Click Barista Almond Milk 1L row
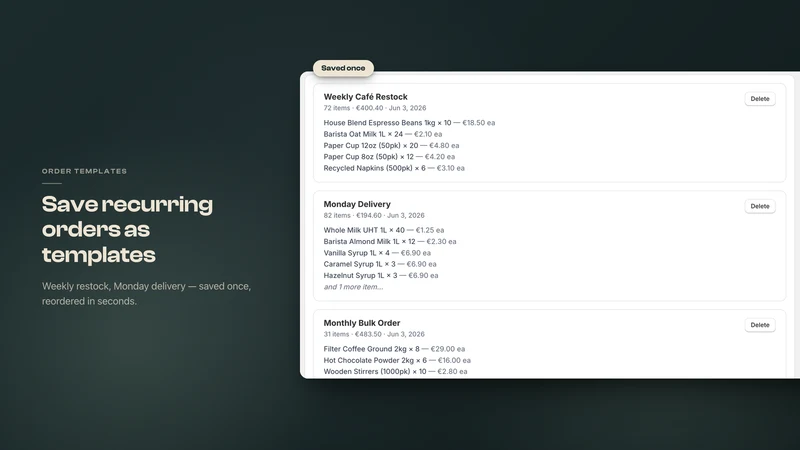 [390, 241]
